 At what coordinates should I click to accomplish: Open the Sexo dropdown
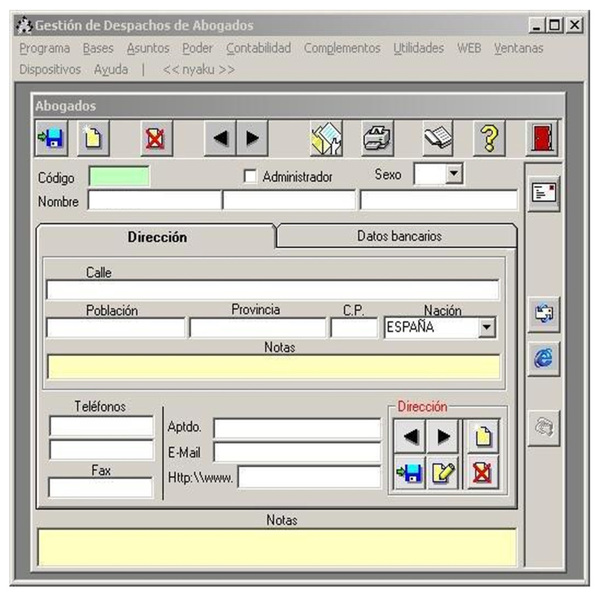[454, 174]
